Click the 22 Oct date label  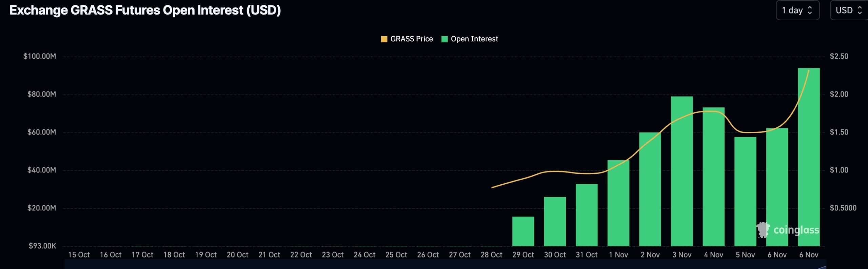coord(301,255)
